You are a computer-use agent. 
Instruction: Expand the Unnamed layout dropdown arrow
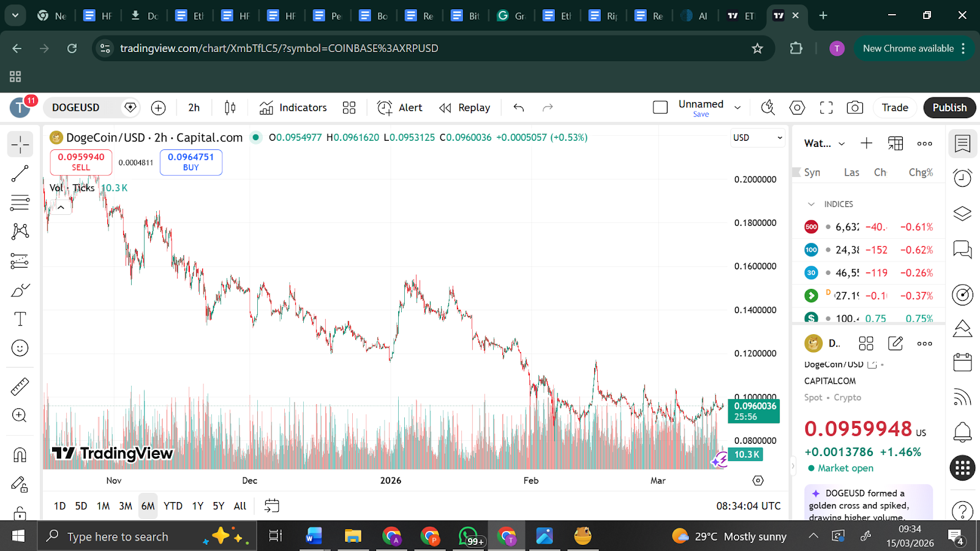pyautogui.click(x=737, y=108)
